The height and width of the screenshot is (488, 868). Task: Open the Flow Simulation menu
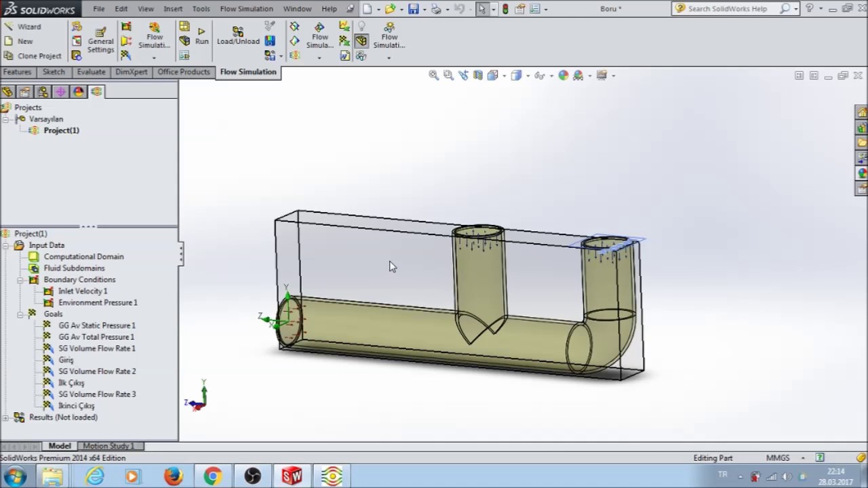coord(246,9)
